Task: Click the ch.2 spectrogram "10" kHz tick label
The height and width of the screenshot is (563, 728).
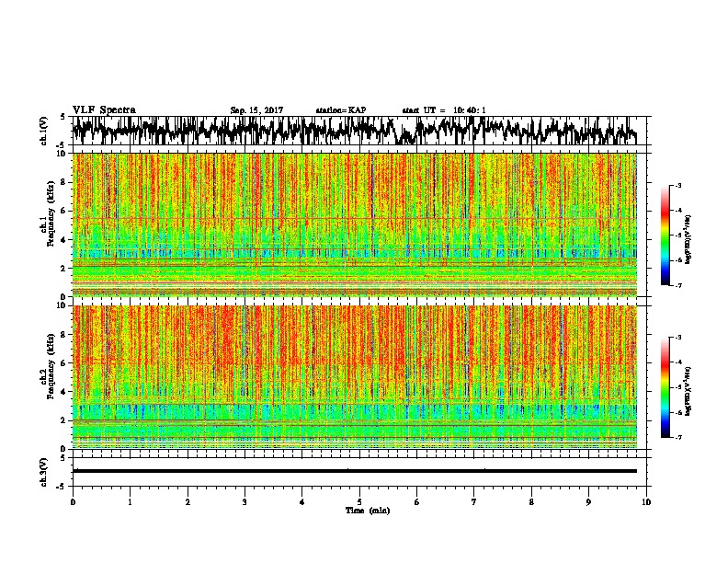Action: 62,305
